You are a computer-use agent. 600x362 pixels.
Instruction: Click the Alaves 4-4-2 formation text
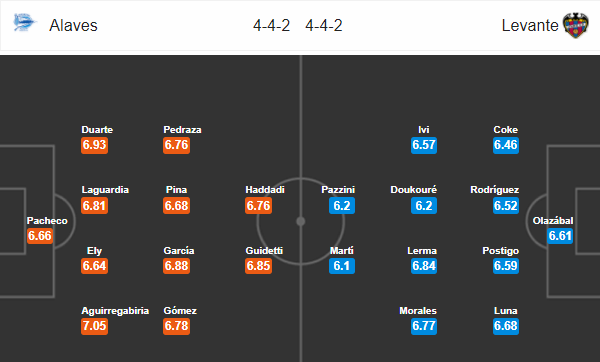click(272, 26)
